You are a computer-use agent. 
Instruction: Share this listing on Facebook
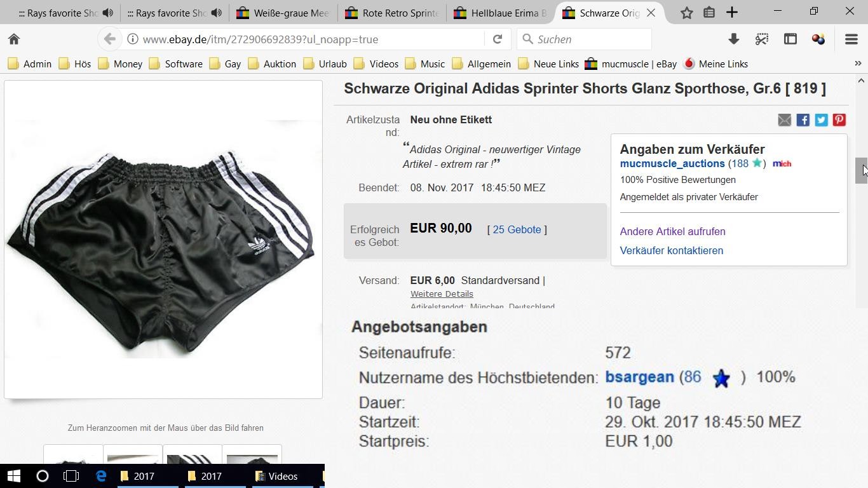(803, 120)
